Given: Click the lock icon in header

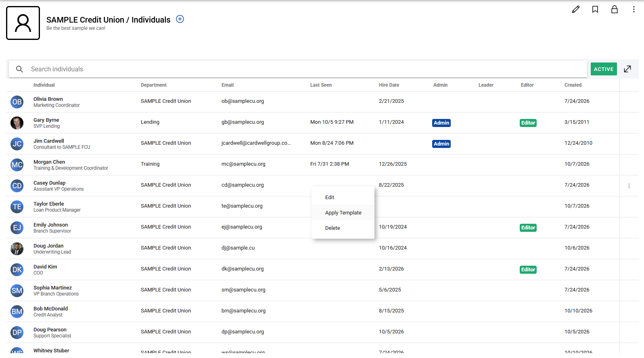Looking at the screenshot, I should (615, 9).
